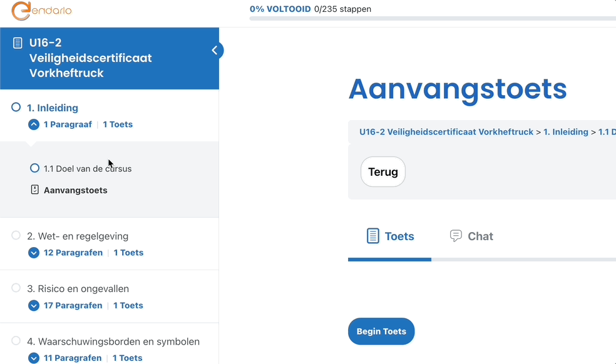Click the Toets tab document icon

tap(373, 236)
